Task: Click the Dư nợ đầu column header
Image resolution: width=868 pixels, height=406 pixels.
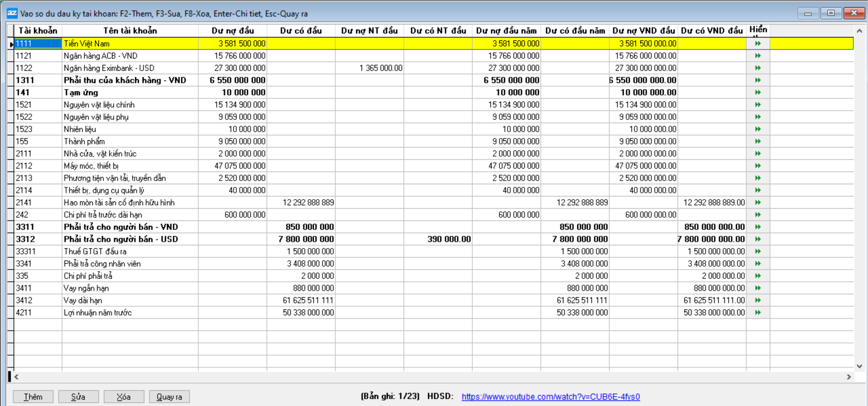Action: [x=232, y=31]
